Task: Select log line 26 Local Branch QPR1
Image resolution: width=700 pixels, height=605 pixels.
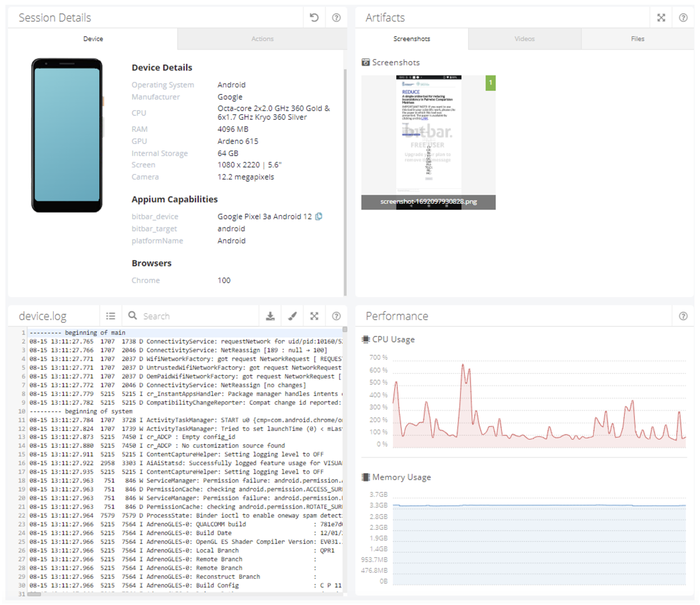Action: pyautogui.click(x=185, y=550)
